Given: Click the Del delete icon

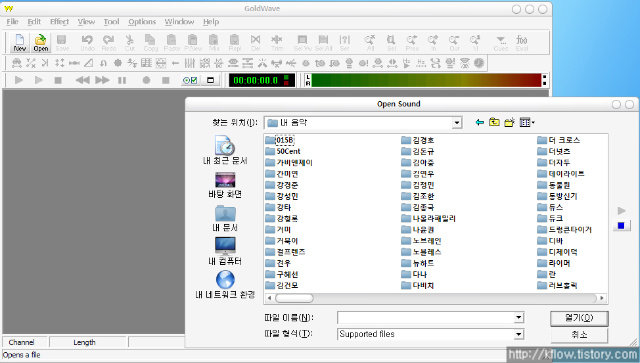Looking at the screenshot, I should (x=256, y=43).
